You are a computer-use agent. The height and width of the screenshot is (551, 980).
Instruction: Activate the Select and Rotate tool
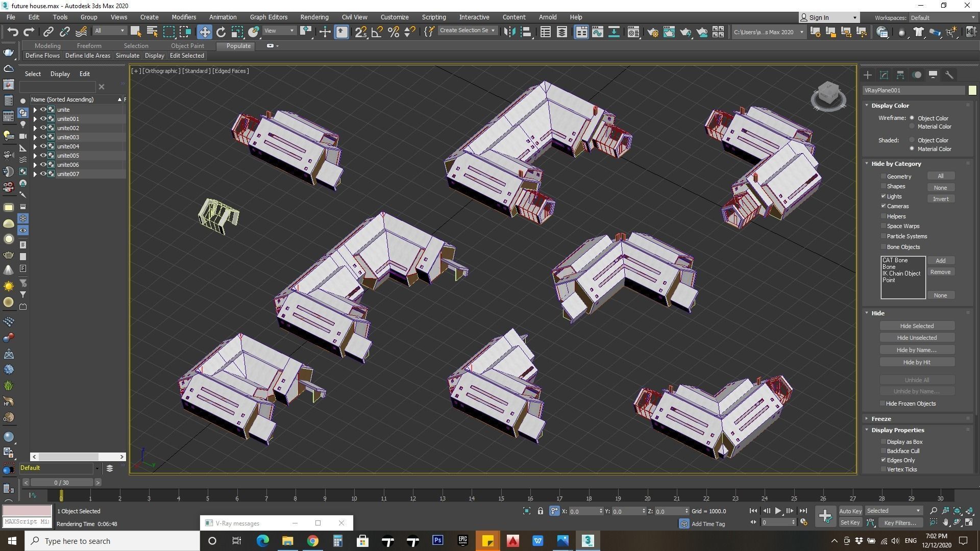coord(221,32)
